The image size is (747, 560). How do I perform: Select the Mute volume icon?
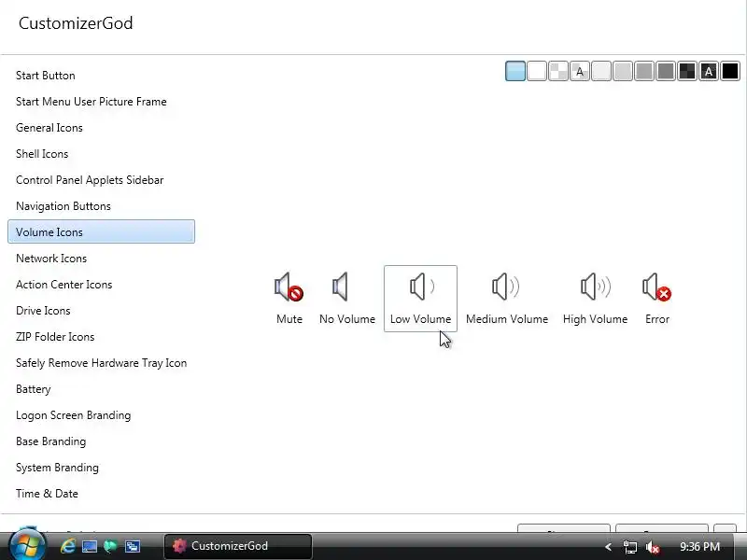[x=289, y=299]
